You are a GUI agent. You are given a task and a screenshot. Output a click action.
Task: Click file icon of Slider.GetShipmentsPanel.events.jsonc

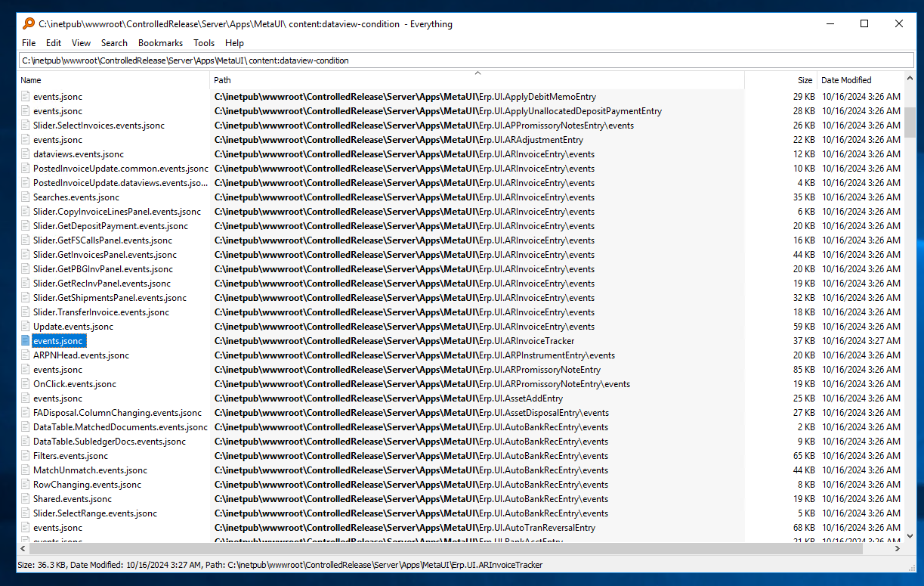(25, 298)
